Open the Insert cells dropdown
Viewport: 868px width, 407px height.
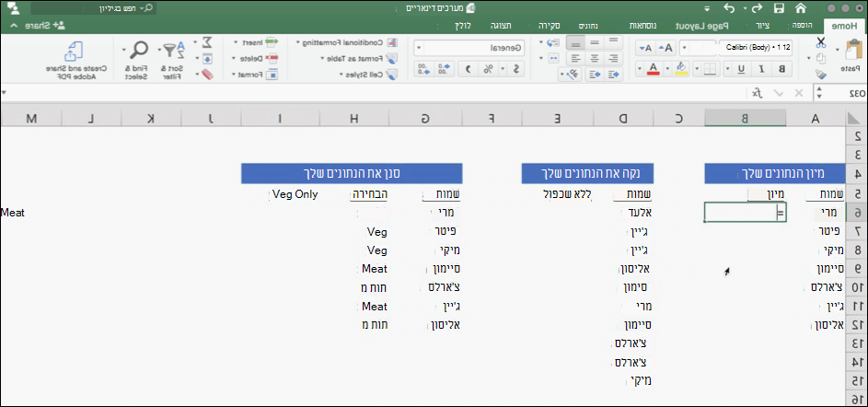256,42
